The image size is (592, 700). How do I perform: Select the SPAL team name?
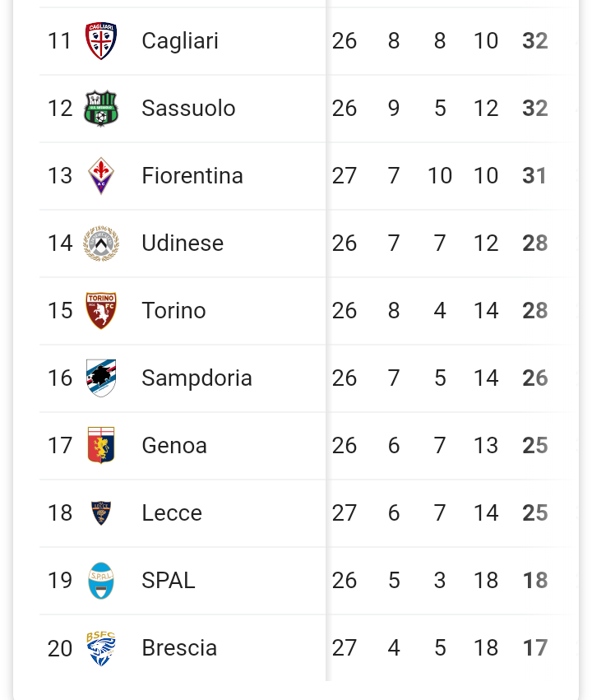click(169, 580)
